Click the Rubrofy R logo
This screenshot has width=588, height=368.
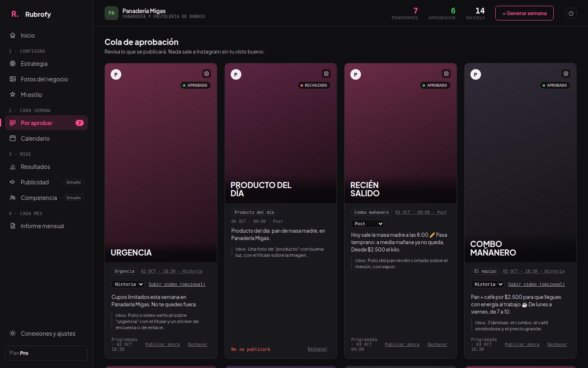click(x=15, y=14)
